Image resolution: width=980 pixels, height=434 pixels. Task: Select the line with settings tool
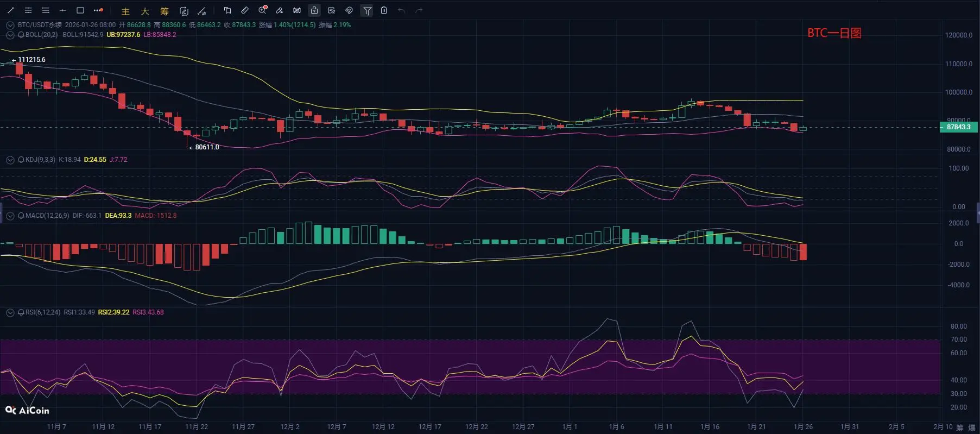click(201, 11)
